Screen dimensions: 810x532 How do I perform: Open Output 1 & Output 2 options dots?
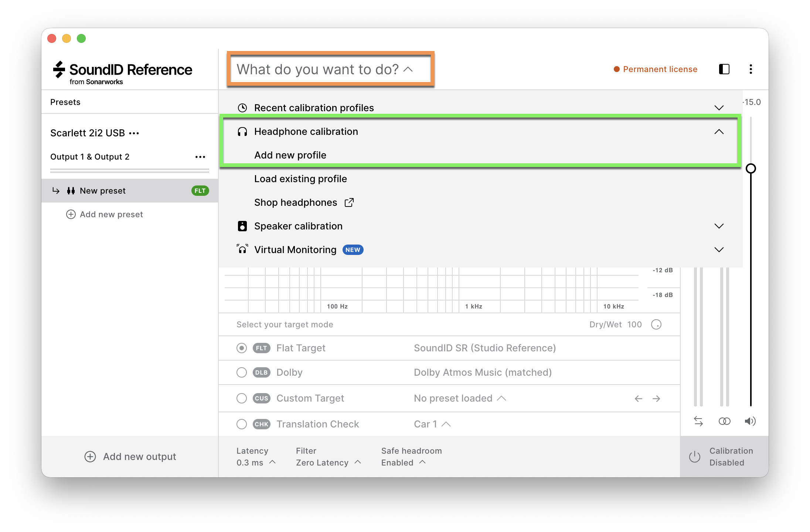click(200, 157)
